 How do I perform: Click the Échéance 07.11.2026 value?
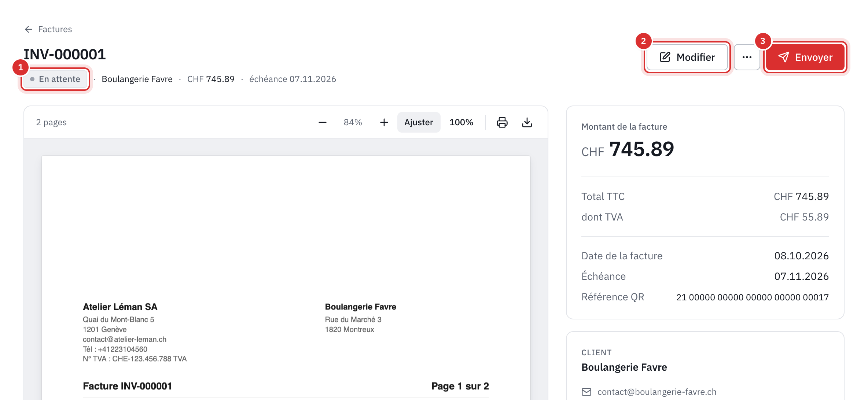[801, 277]
